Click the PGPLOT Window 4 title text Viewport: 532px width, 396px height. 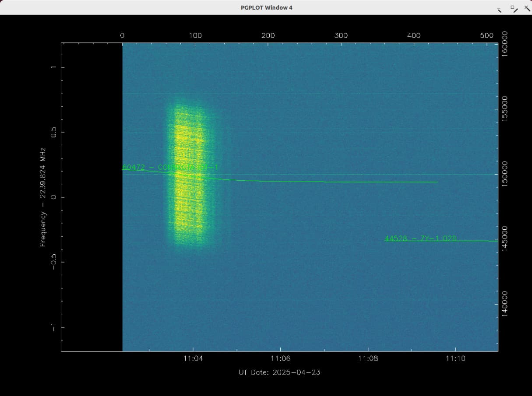tap(266, 7)
